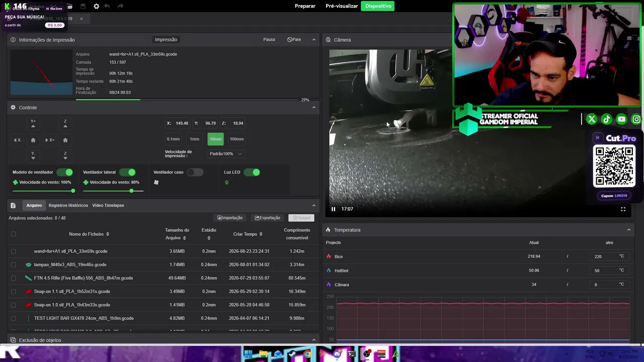Switch to the Preparar tab
The width and height of the screenshot is (644, 362).
point(305,6)
